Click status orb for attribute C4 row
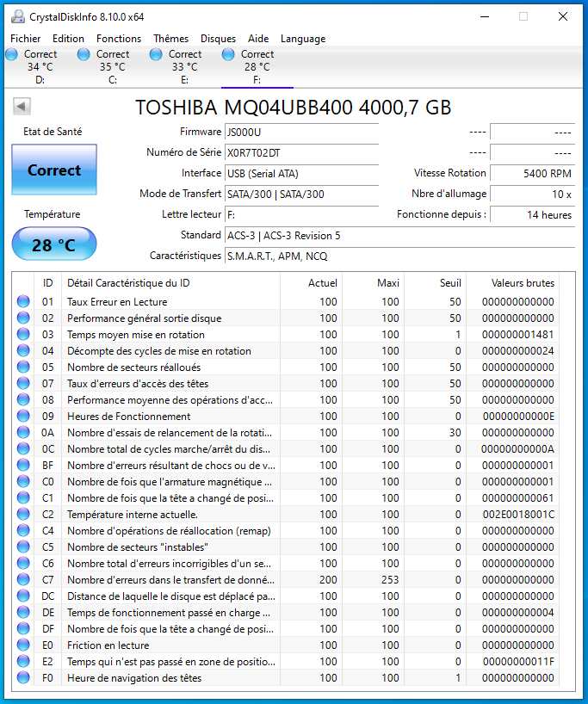The image size is (588, 704). tap(23, 530)
